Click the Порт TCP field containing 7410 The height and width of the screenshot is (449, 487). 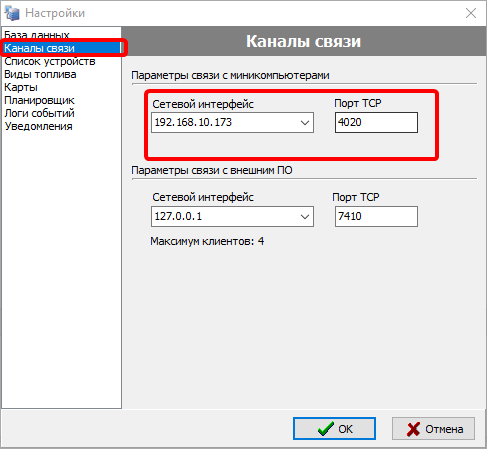pyautogui.click(x=376, y=216)
